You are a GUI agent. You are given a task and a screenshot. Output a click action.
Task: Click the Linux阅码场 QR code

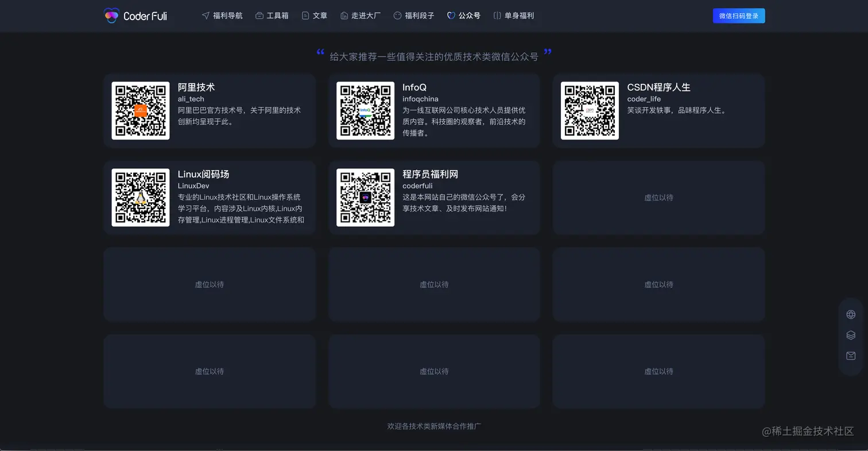pyautogui.click(x=140, y=196)
